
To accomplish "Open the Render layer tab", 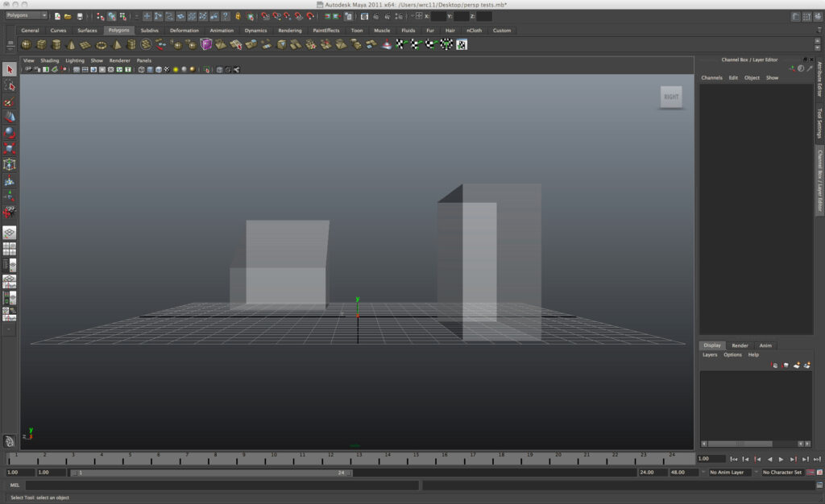I will pos(740,345).
